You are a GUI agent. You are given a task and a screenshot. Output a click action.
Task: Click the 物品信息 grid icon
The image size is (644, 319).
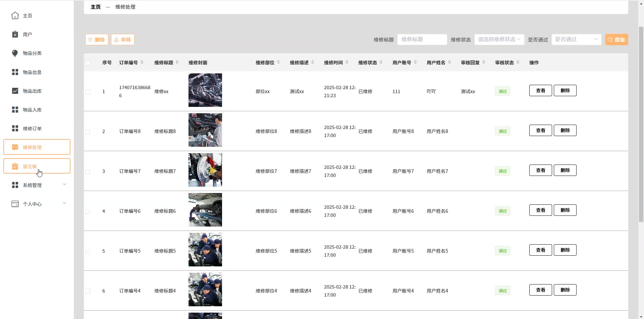(15, 72)
